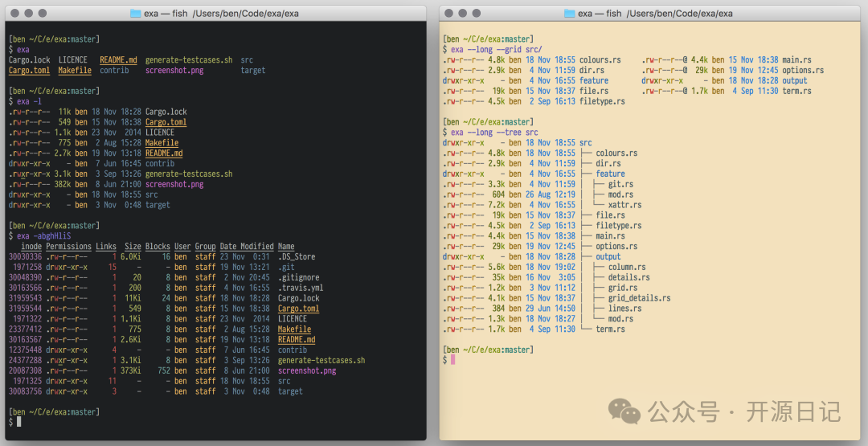
Task: Click the .gitignore file name
Action: click(298, 277)
